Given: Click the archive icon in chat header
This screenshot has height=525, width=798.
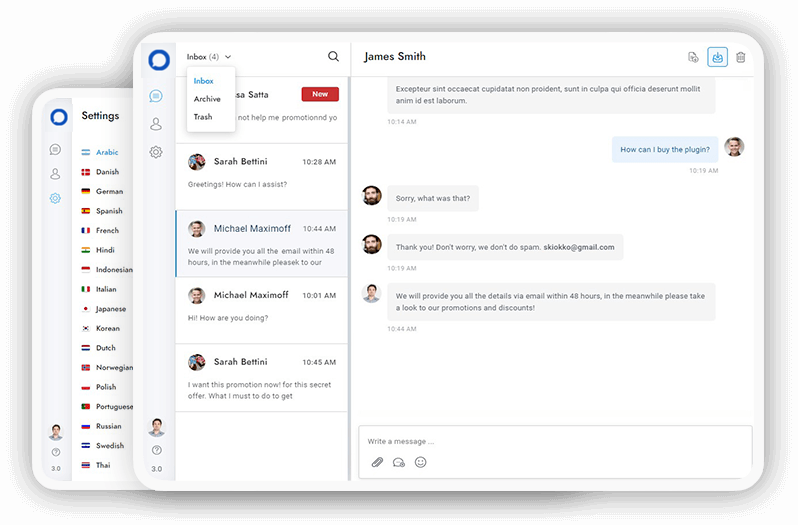Looking at the screenshot, I should (717, 57).
